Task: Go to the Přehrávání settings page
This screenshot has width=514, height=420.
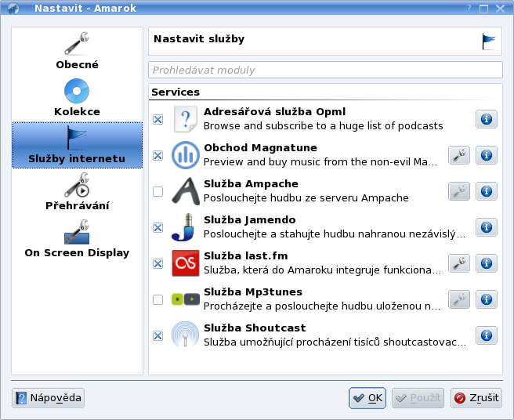Action: pos(77,192)
